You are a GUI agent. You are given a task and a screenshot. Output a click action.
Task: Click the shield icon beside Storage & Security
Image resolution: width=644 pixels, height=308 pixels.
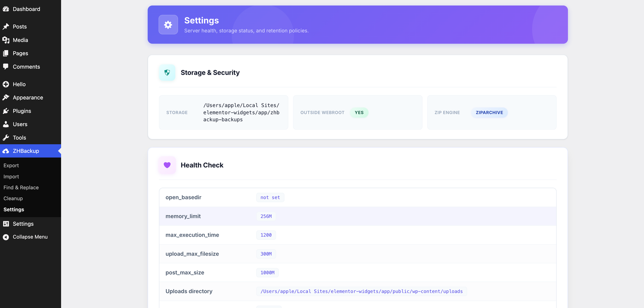pyautogui.click(x=167, y=73)
